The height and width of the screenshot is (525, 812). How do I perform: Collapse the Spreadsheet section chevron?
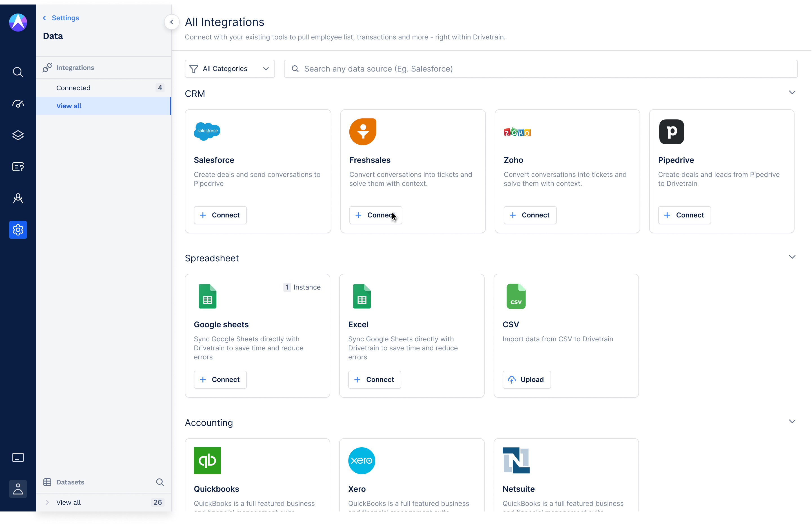pyautogui.click(x=792, y=257)
